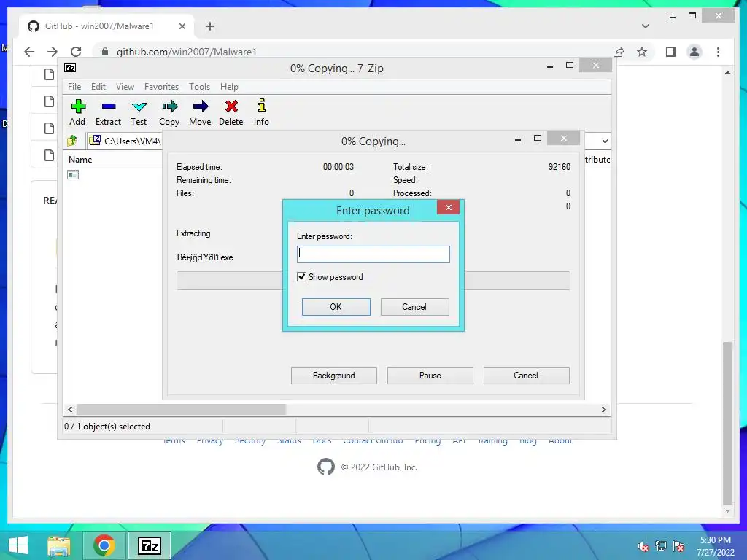This screenshot has width=747, height=560.
Task: Click the 7-Zip scrollbar right arrow
Action: pyautogui.click(x=603, y=410)
